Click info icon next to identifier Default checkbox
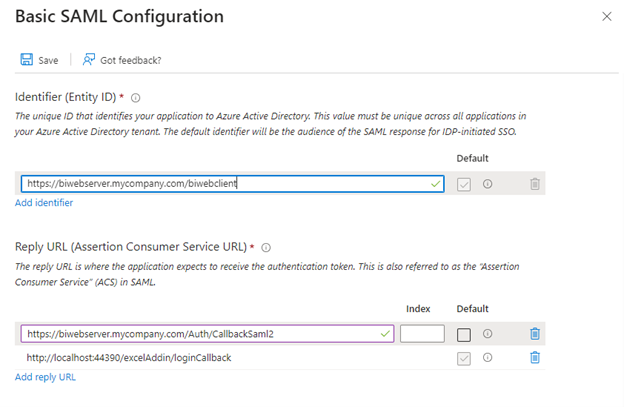 pyautogui.click(x=487, y=184)
